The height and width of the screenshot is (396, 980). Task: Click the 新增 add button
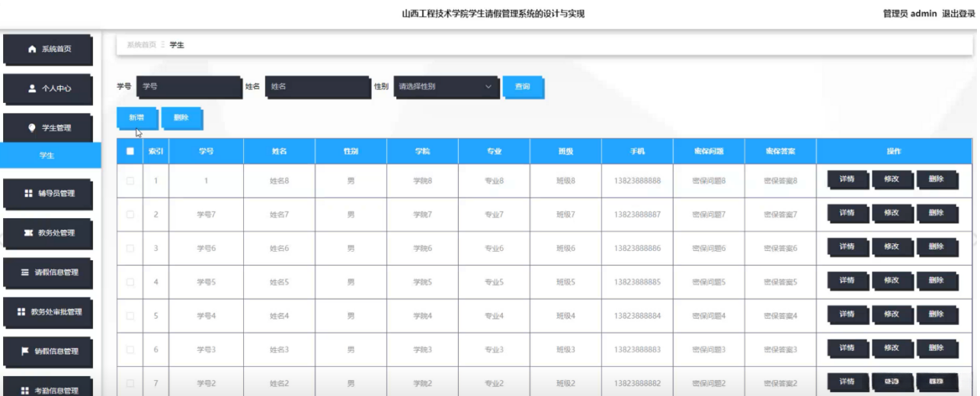(136, 118)
